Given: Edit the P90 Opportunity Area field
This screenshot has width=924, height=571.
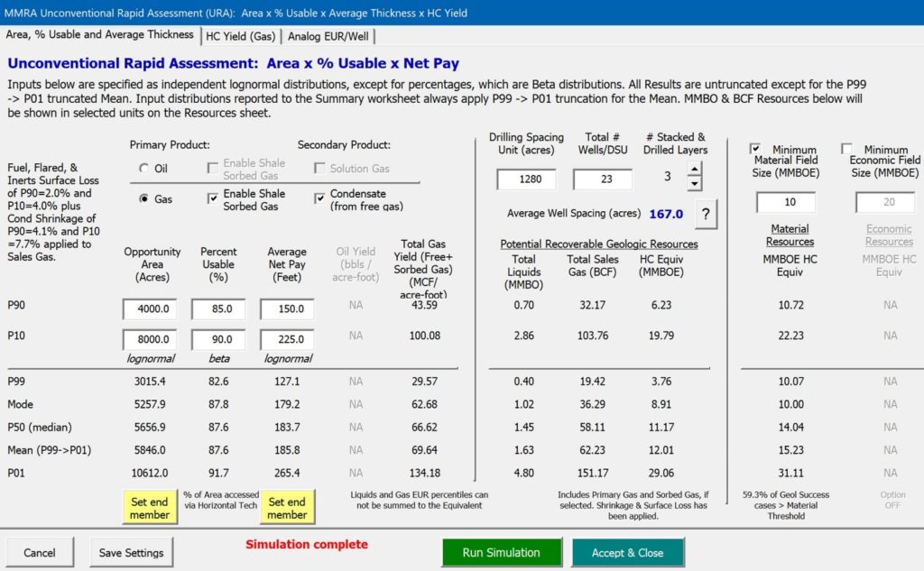Looking at the screenshot, I should click(150, 309).
